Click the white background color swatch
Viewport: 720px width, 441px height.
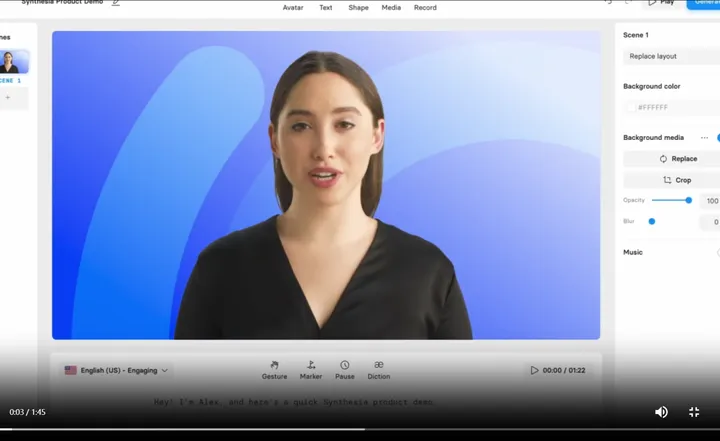pos(631,107)
